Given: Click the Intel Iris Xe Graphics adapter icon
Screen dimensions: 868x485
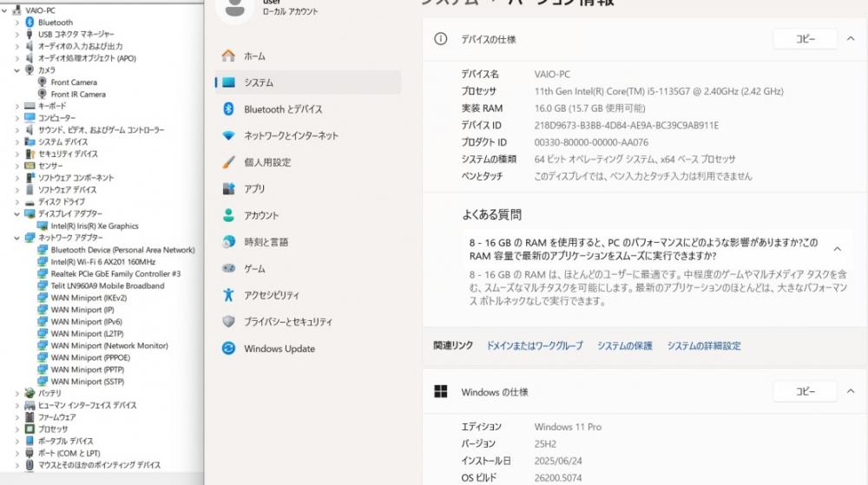Looking at the screenshot, I should (x=42, y=226).
